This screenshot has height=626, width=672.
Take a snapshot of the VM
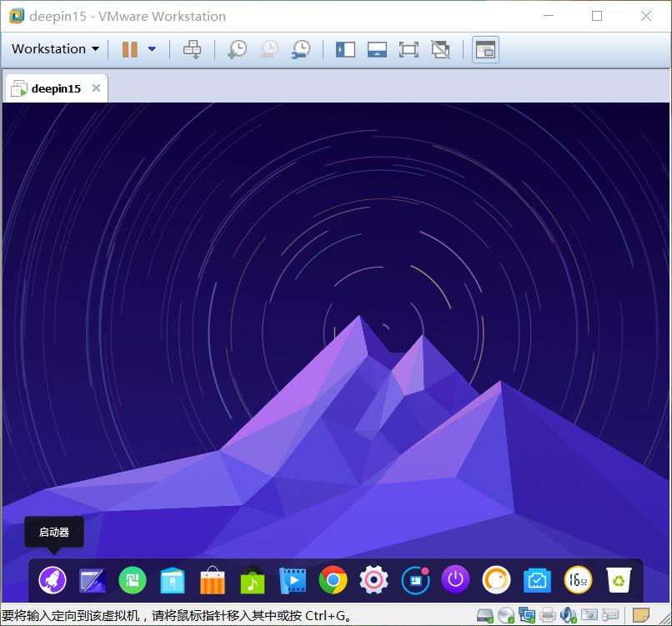pyautogui.click(x=237, y=49)
